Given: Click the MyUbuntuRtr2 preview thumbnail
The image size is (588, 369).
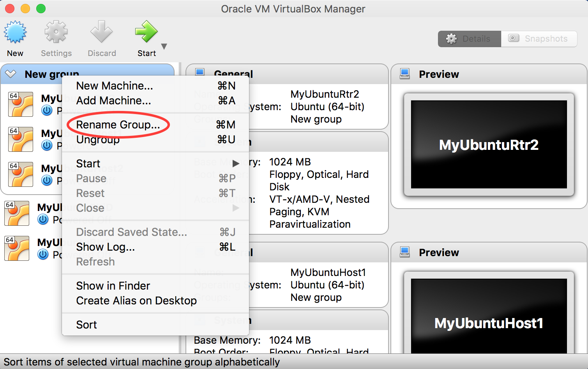Looking at the screenshot, I should [488, 145].
